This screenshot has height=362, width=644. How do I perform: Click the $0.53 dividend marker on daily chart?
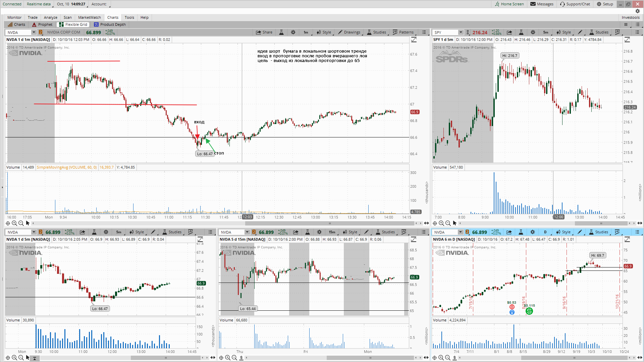[x=512, y=307]
